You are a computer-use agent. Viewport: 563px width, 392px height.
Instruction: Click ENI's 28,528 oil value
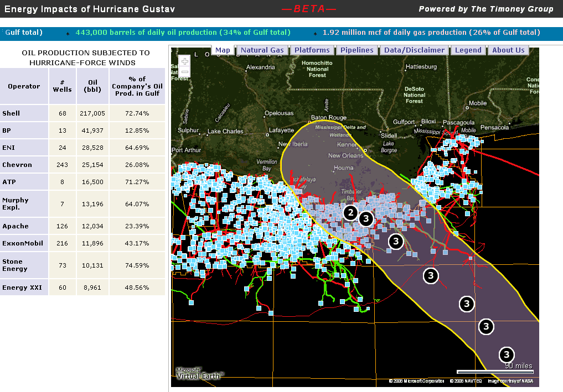pyautogui.click(x=92, y=148)
